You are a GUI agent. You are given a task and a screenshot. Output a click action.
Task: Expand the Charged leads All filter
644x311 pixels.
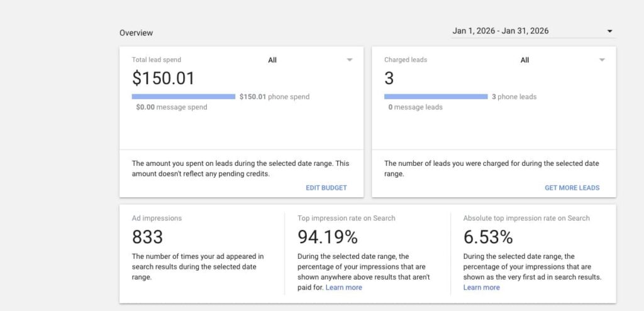[563, 60]
